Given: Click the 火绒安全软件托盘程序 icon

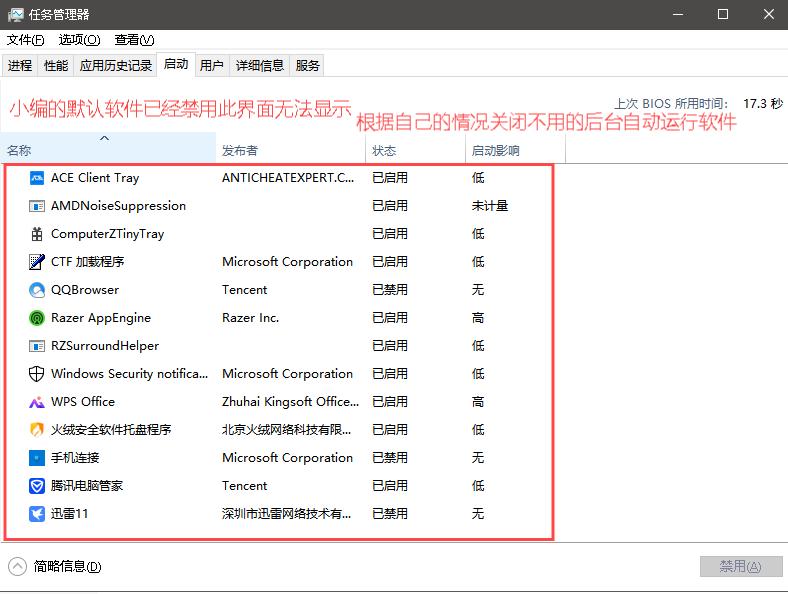Looking at the screenshot, I should (37, 430).
